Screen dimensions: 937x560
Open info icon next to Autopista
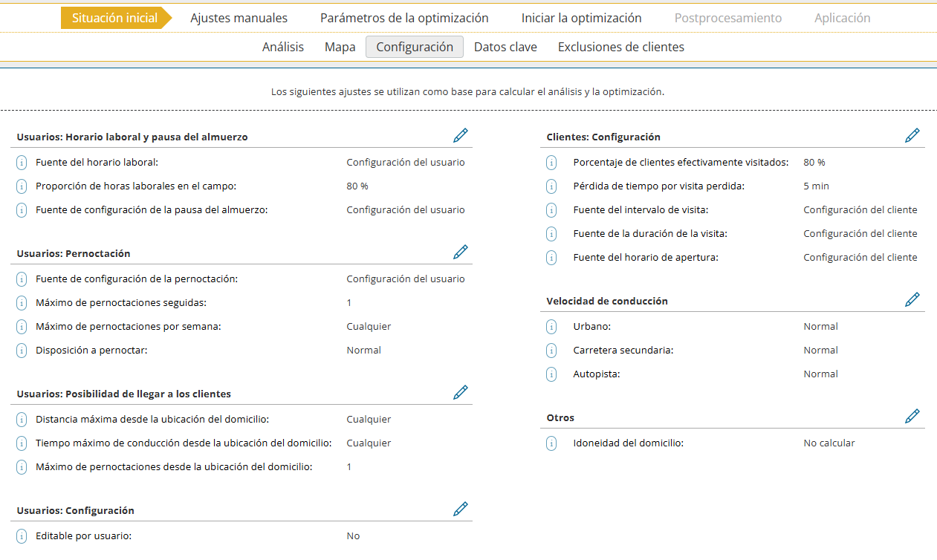click(551, 374)
